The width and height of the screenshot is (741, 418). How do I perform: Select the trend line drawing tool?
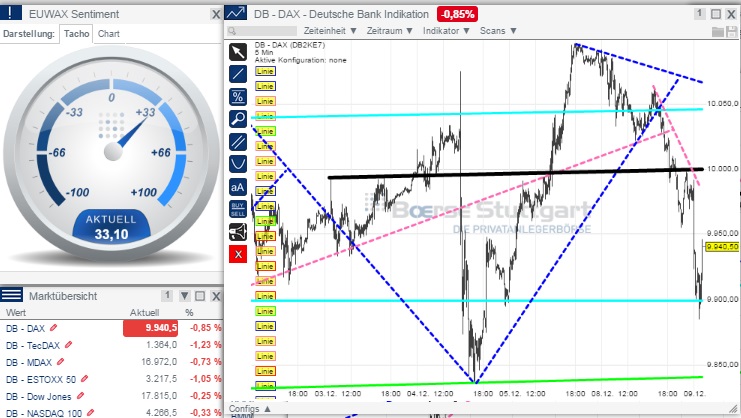click(238, 74)
